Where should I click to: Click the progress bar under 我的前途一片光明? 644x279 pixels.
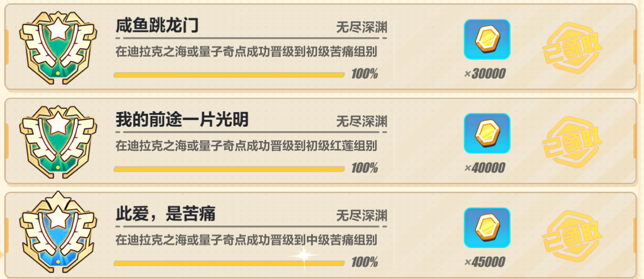(x=229, y=169)
